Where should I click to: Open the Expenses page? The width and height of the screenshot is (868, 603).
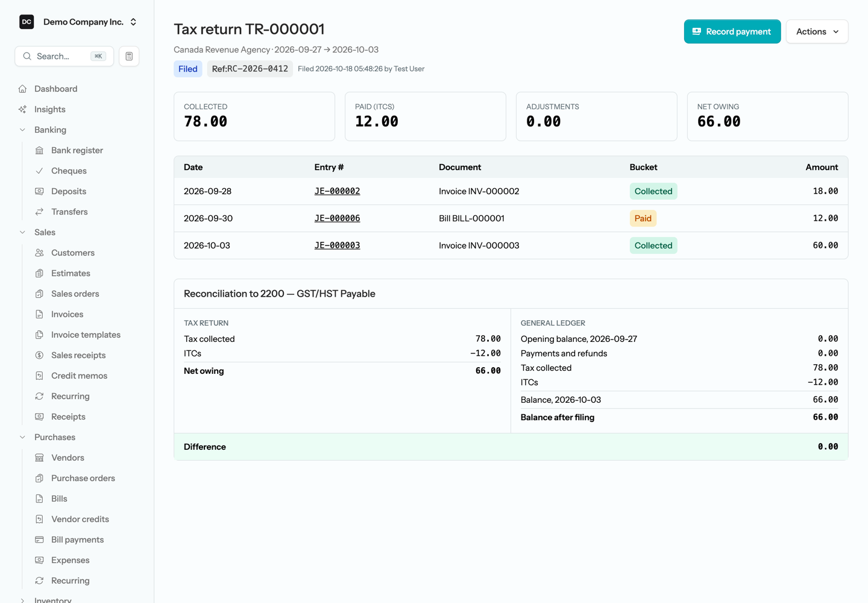[x=71, y=560]
